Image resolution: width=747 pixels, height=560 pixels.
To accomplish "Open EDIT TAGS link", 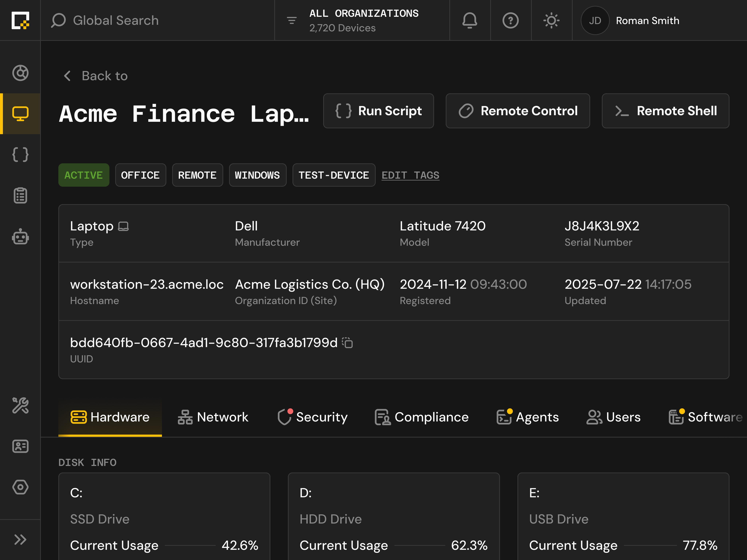I will click(410, 175).
